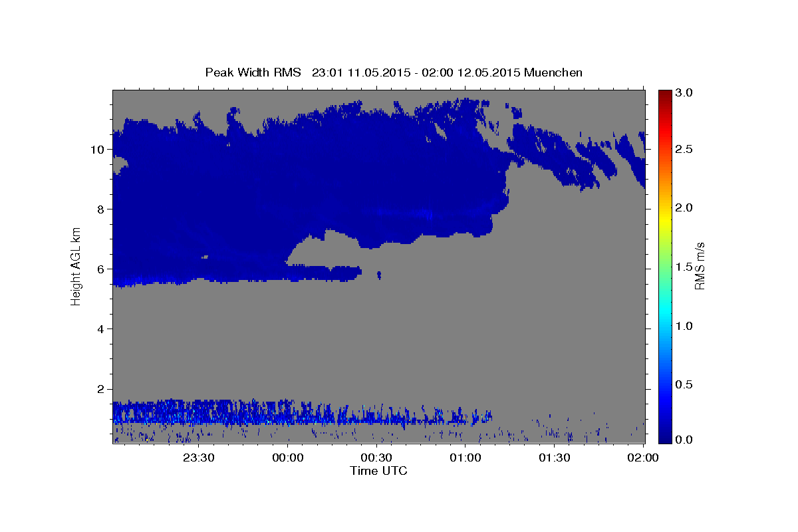Image resolution: width=798 pixels, height=532 pixels.
Task: Click the height axis label '10'
Action: click(98, 149)
